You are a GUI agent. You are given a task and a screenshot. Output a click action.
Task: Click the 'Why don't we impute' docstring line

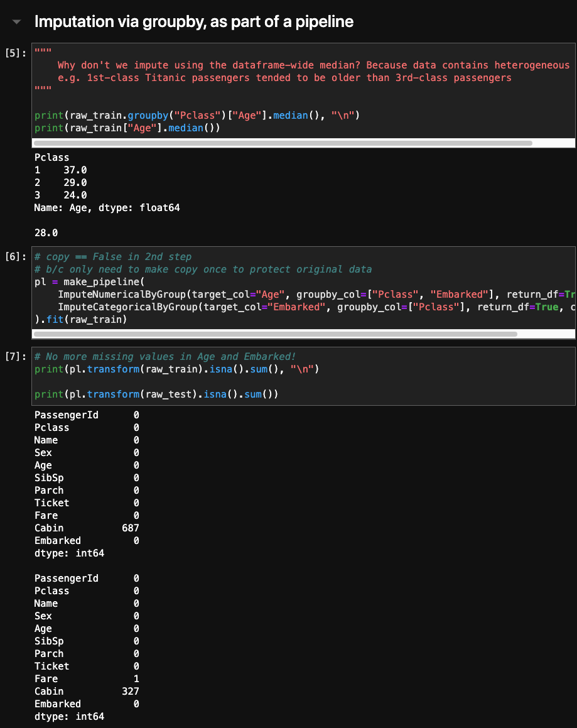pyautogui.click(x=315, y=65)
